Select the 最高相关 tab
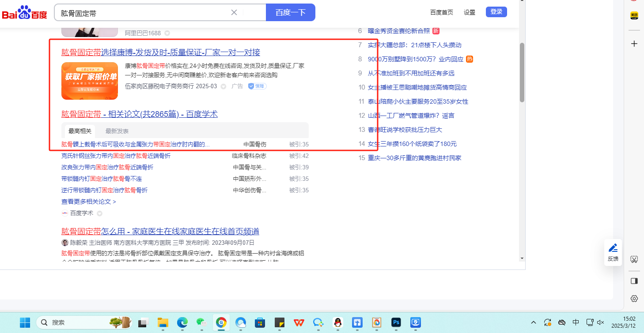This screenshot has width=644, height=333. (80, 131)
